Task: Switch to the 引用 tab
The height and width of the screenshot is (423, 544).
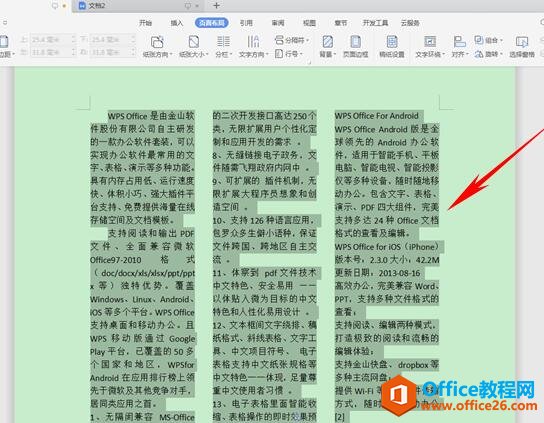Action: 246,23
